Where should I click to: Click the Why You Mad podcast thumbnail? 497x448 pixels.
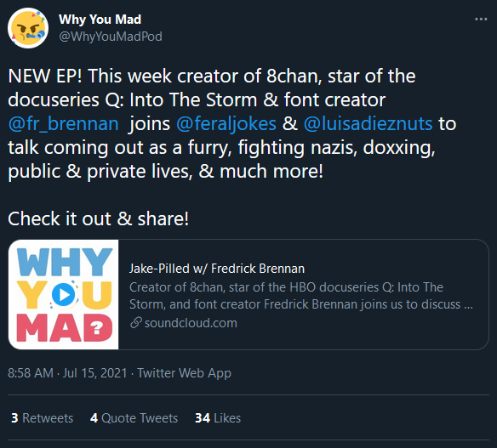click(63, 294)
